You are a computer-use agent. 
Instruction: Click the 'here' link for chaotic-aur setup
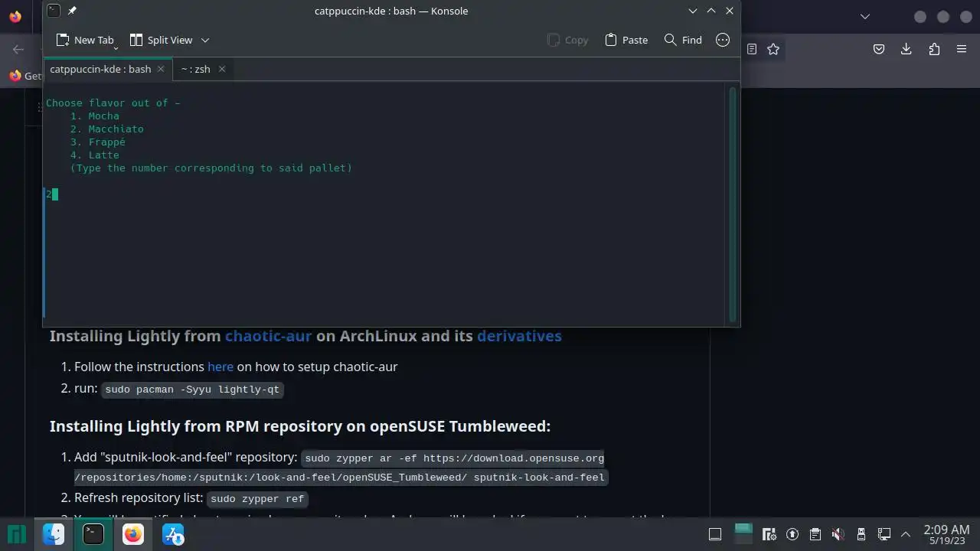(x=220, y=367)
